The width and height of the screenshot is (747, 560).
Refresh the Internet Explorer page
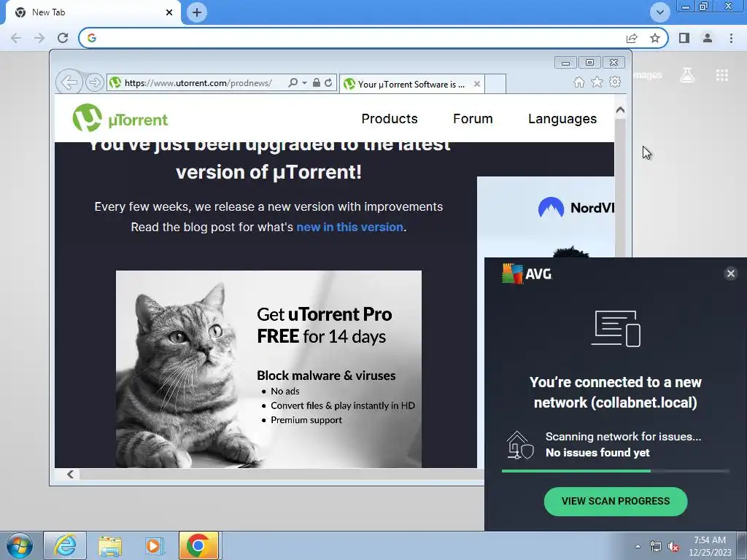coord(328,83)
